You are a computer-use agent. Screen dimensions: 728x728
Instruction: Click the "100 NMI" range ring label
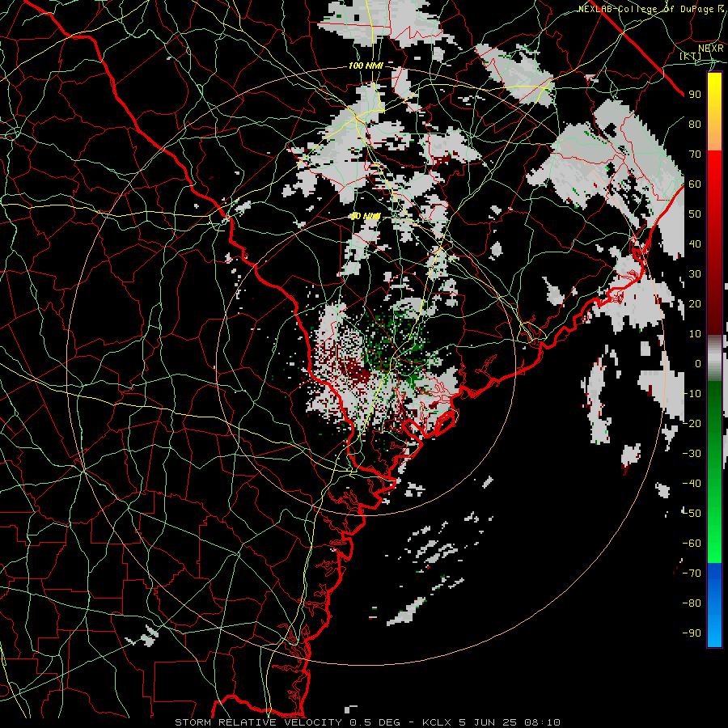tap(366, 66)
